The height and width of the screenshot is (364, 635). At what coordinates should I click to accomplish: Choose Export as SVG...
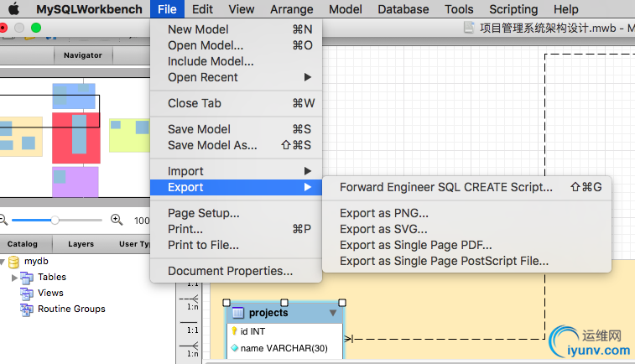(466, 229)
